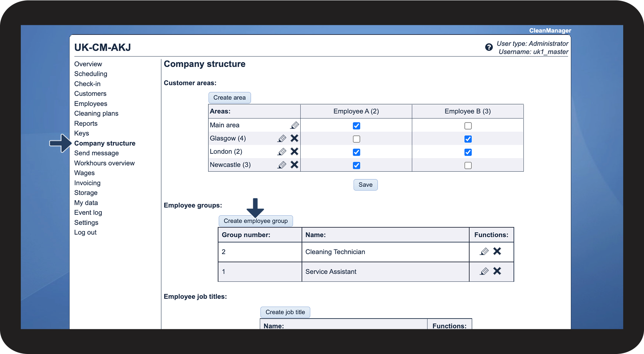
Task: Delete the Glasgow area
Action: (x=294, y=139)
